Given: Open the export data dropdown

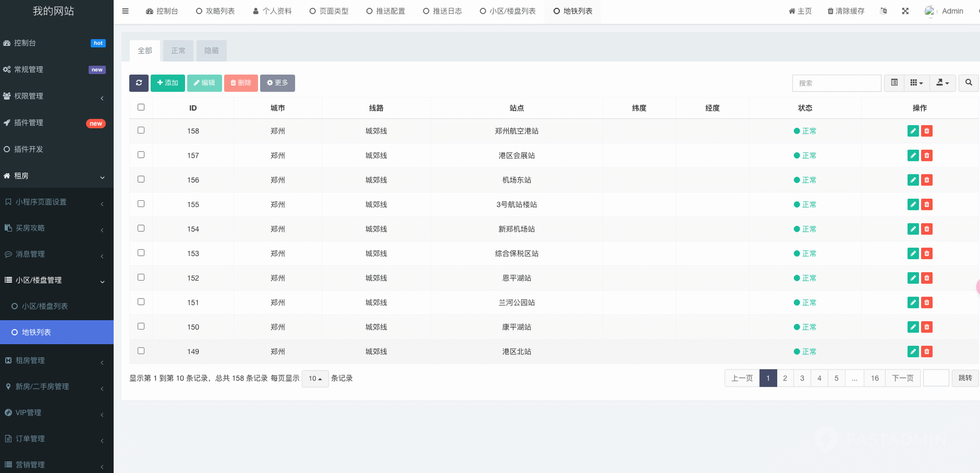Looking at the screenshot, I should coord(942,83).
